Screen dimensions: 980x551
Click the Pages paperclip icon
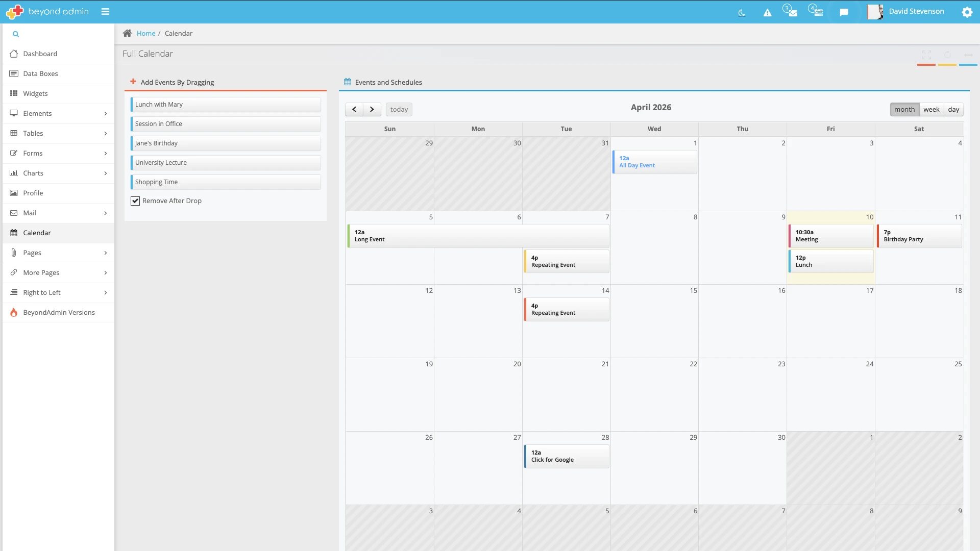tap(14, 253)
